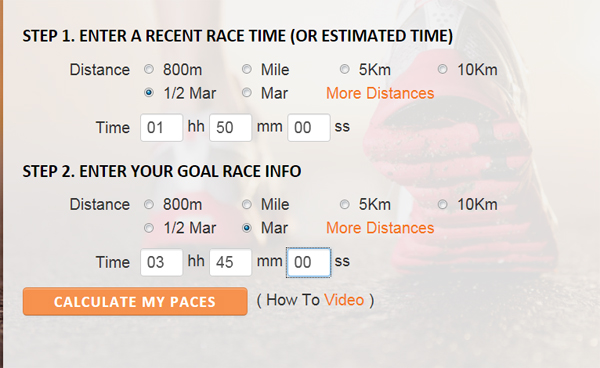Select 800m as recent race distance
Image resolution: width=600 pixels, height=368 pixels.
(148, 69)
